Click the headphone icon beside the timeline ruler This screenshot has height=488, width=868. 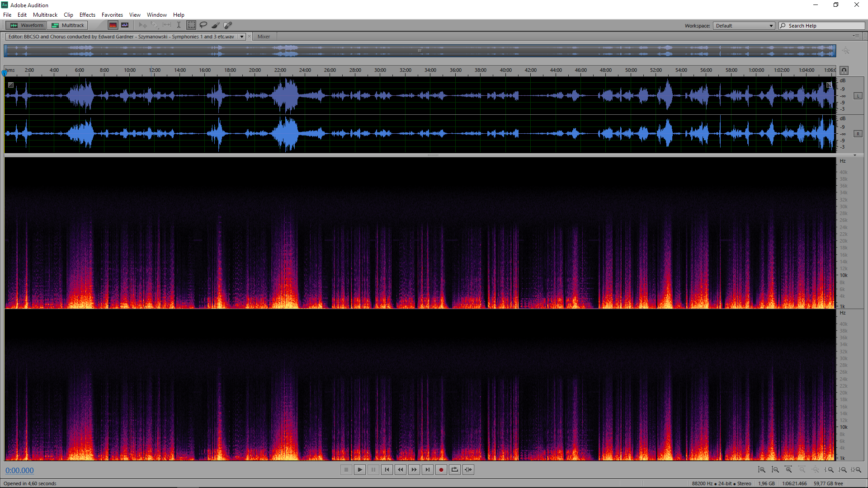(x=844, y=70)
